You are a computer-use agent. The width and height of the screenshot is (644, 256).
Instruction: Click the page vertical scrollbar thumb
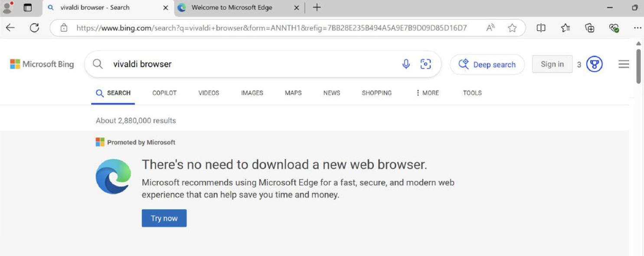click(638, 66)
